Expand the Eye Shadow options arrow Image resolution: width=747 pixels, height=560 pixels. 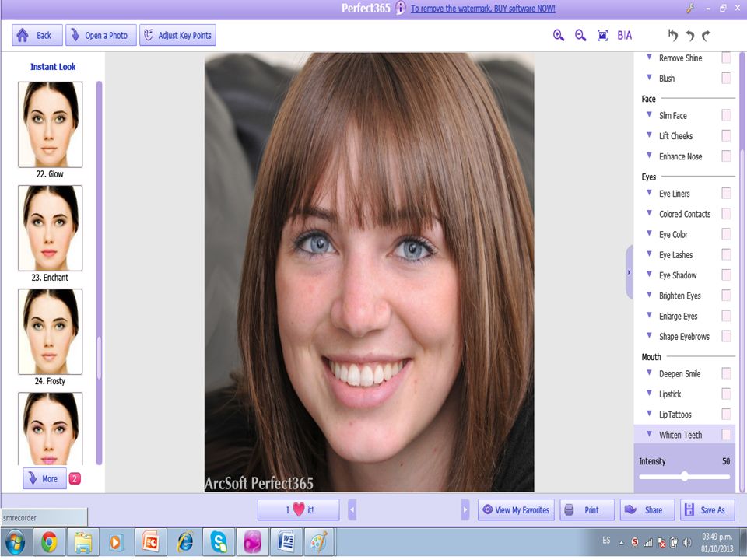pos(649,275)
